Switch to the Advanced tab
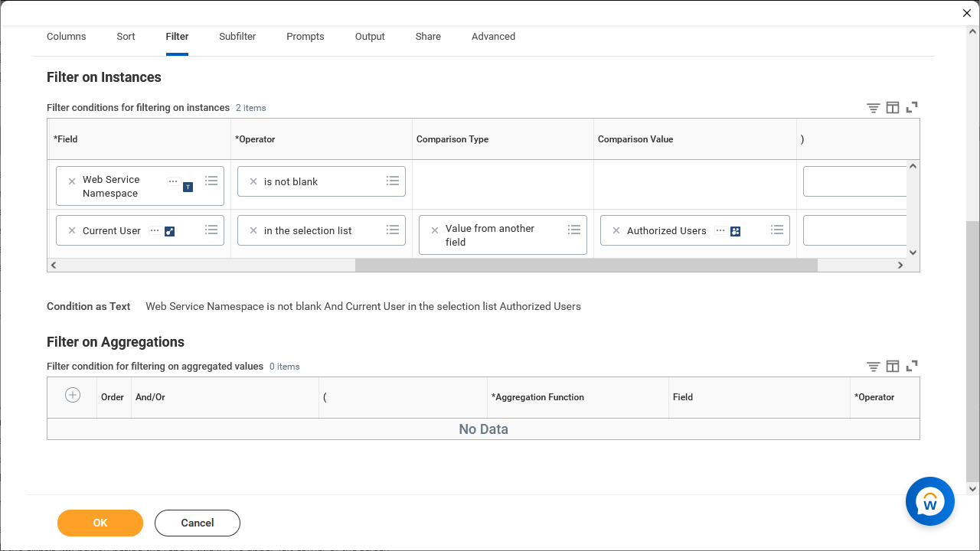This screenshot has width=980, height=551. pos(493,36)
